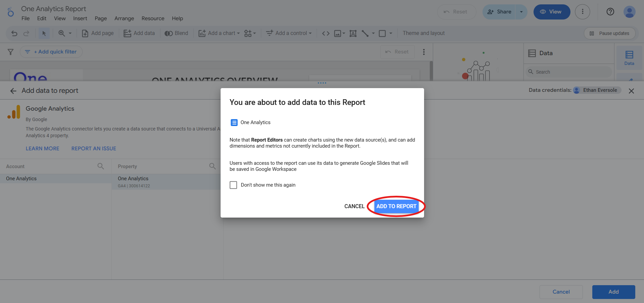Click the Data side panel tab

click(x=629, y=58)
